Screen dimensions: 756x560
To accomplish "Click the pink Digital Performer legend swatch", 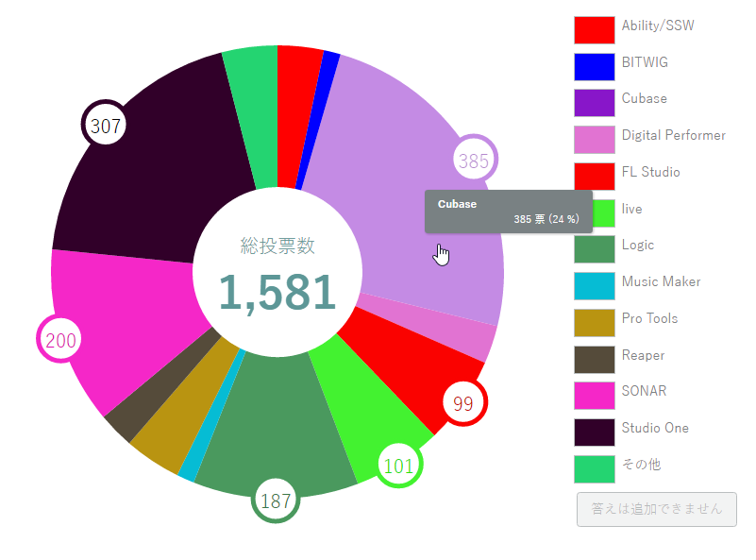I will (594, 140).
